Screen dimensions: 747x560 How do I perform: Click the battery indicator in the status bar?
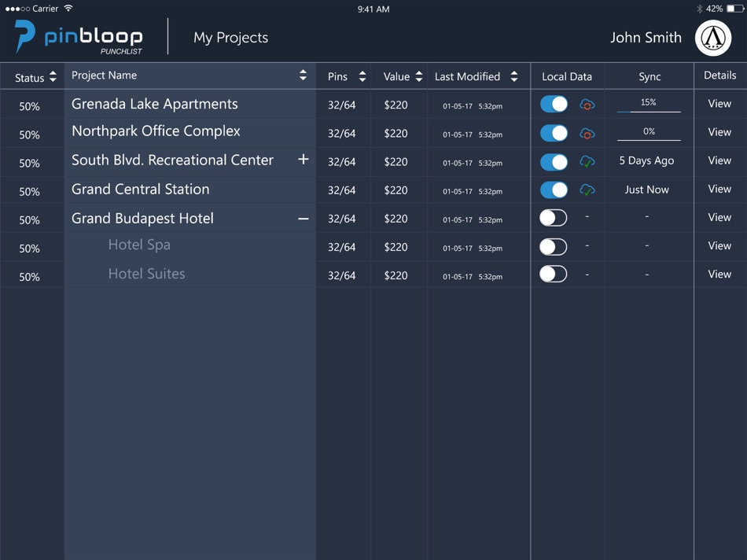point(734,9)
